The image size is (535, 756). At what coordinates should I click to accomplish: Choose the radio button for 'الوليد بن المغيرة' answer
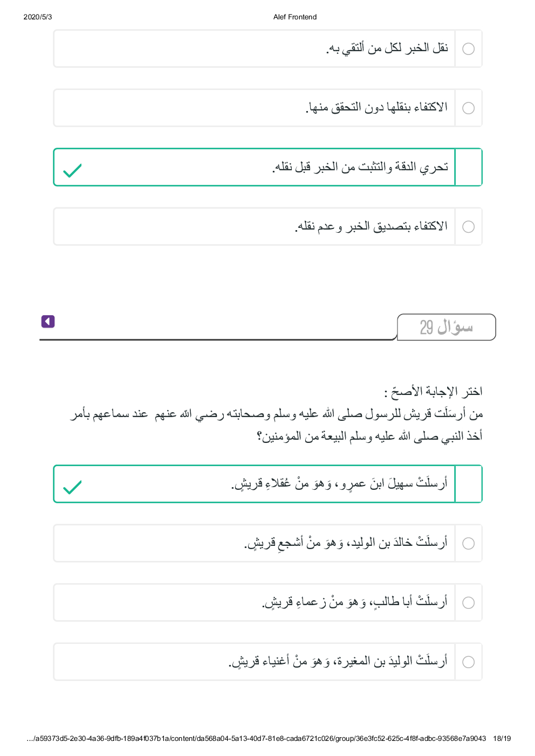469,662
